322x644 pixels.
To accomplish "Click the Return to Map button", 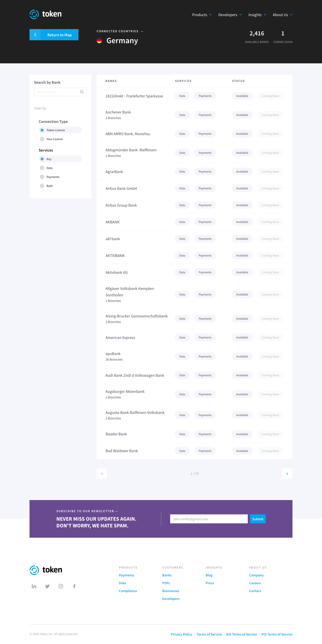I will pyautogui.click(x=54, y=35).
